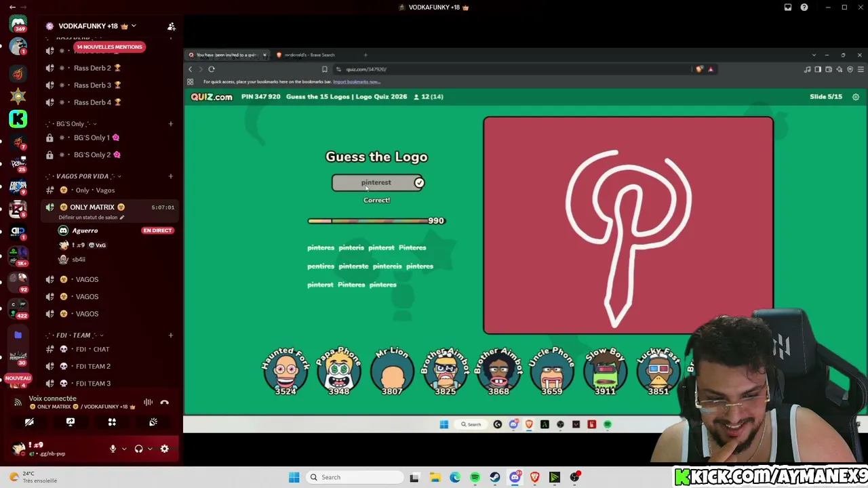Mute the Discord microphone
868x488 pixels.
pos(113,449)
